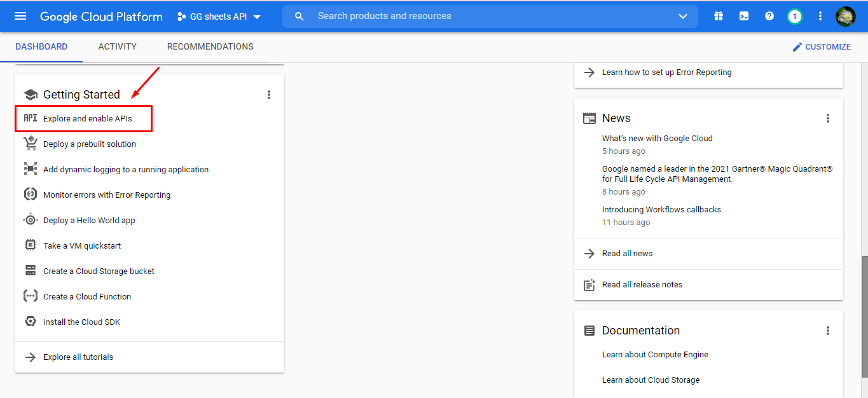View notifications showing one alert
The image size is (868, 398).
coord(795,16)
